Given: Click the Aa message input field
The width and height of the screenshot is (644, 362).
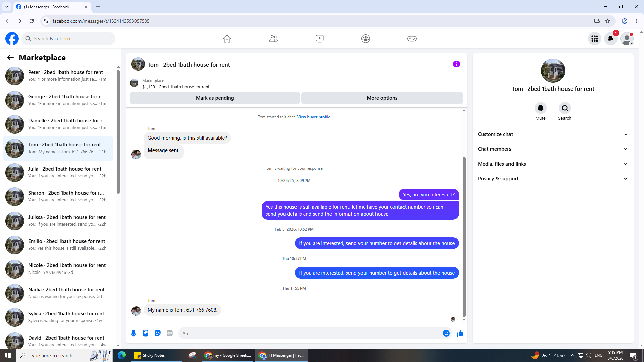Looking at the screenshot, I should click(x=309, y=333).
